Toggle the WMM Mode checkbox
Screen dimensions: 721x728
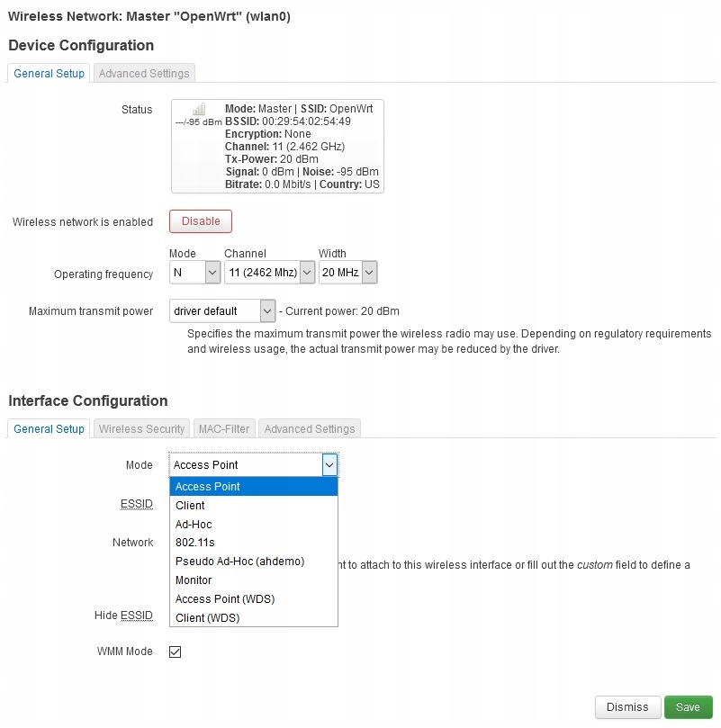[x=176, y=652]
